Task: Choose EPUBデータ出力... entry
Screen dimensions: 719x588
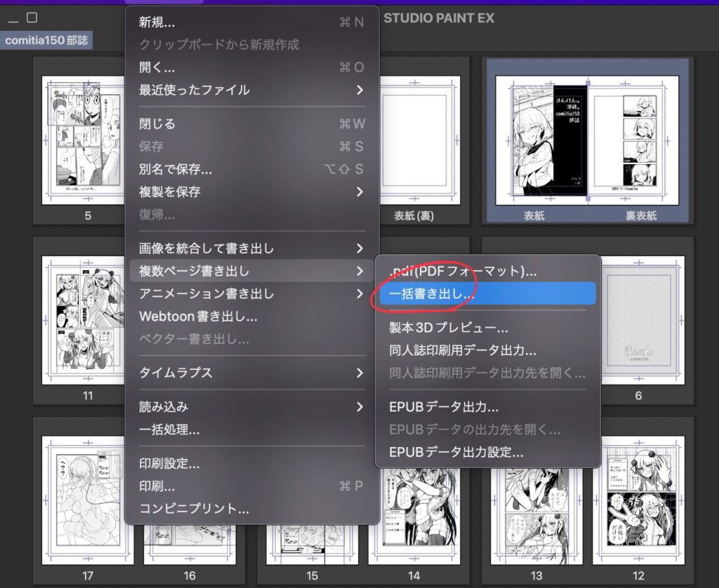Action: [x=488, y=406]
